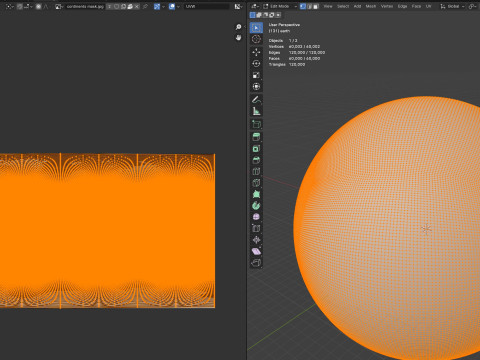This screenshot has height=360, width=480.
Task: Open the image browse dropdown beside continents mask
Action: [x=59, y=6]
